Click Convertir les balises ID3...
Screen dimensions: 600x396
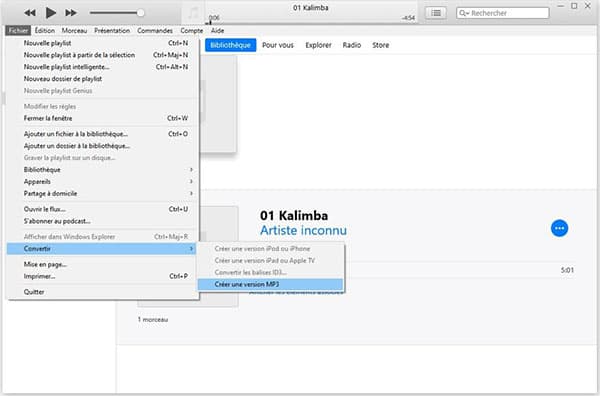click(x=271, y=272)
